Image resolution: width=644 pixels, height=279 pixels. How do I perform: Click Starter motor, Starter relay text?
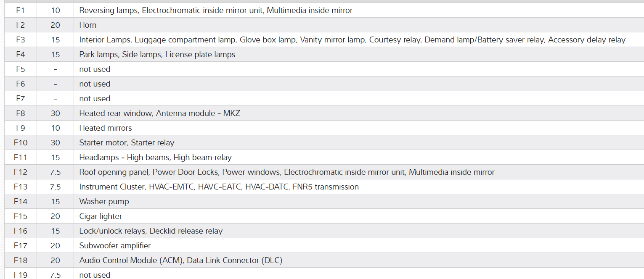[127, 143]
